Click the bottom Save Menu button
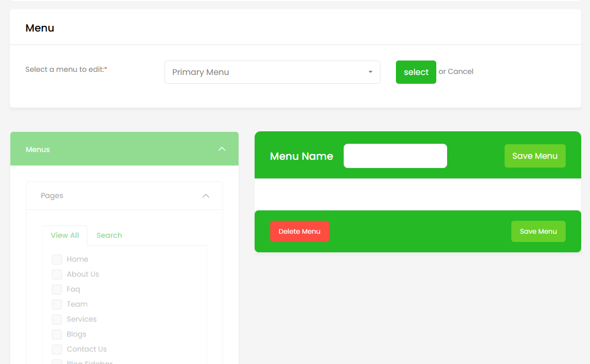The width and height of the screenshot is (590, 364). click(x=538, y=232)
